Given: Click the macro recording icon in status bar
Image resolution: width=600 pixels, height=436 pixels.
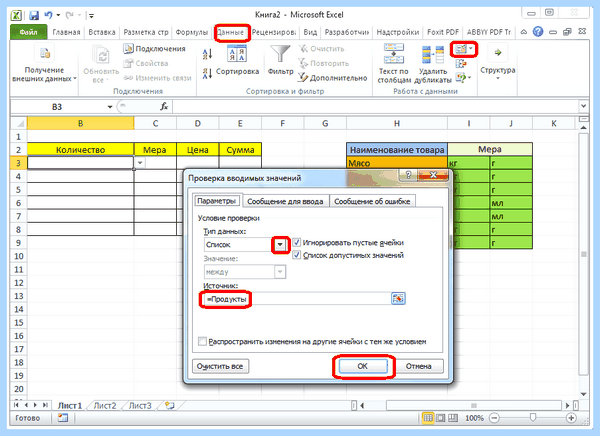Looking at the screenshot, I should coord(62,418).
